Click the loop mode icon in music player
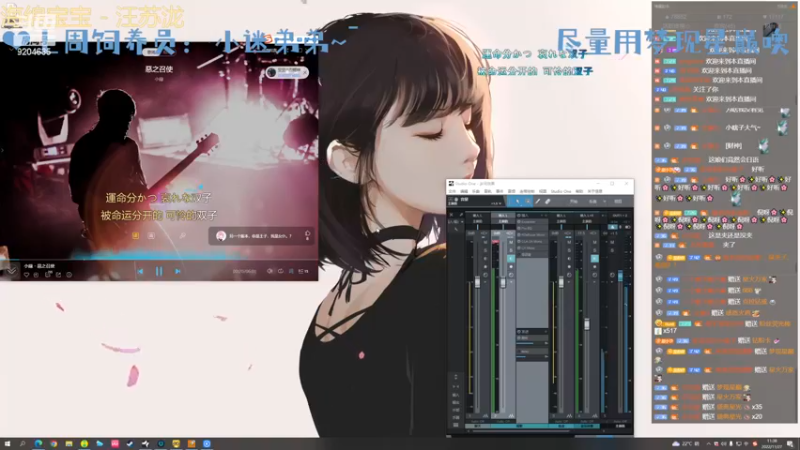This screenshot has height=450, width=800. [281, 271]
